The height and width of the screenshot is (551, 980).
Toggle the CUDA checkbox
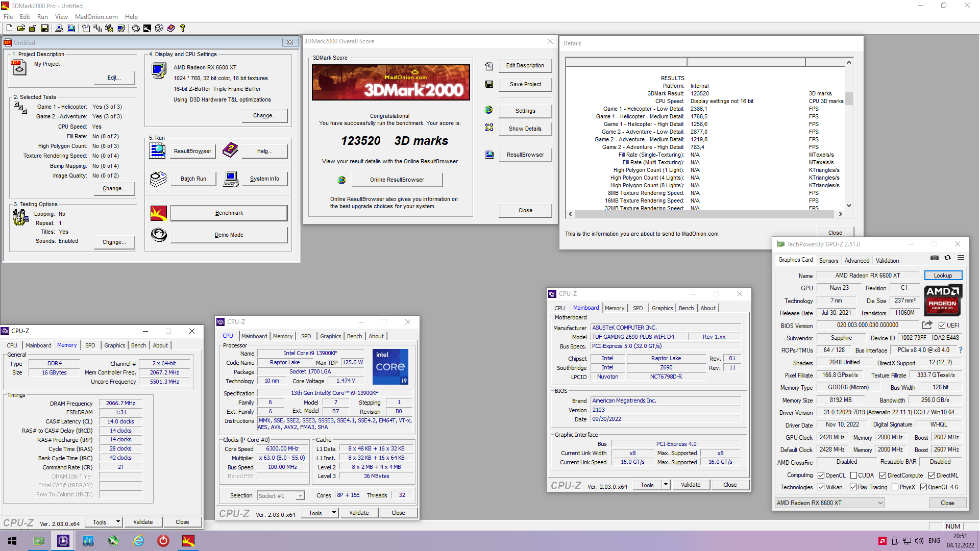[853, 475]
